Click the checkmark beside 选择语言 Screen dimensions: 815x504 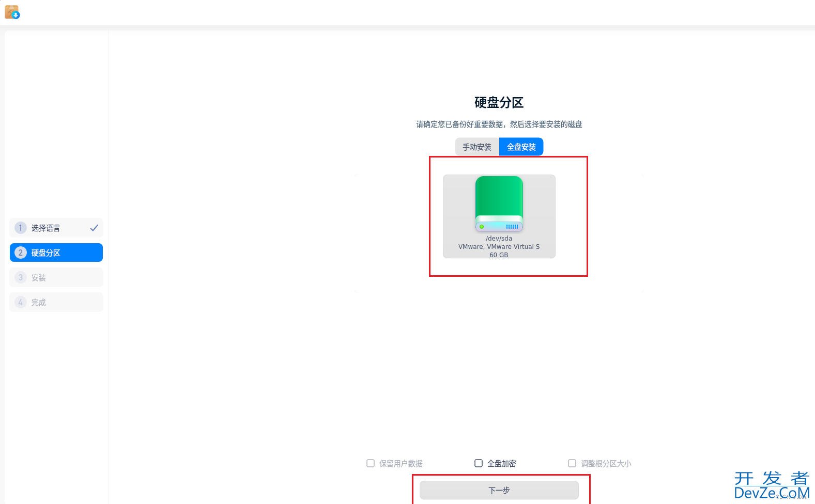coord(94,228)
